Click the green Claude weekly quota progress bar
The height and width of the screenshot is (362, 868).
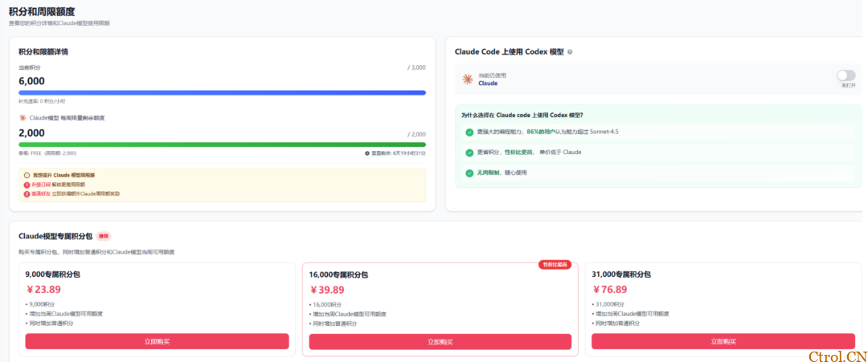[x=222, y=144]
